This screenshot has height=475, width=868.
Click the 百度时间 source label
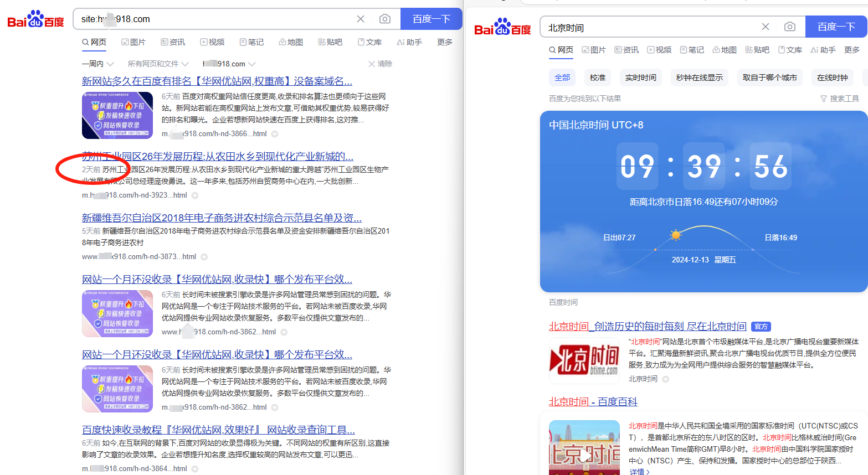(563, 302)
